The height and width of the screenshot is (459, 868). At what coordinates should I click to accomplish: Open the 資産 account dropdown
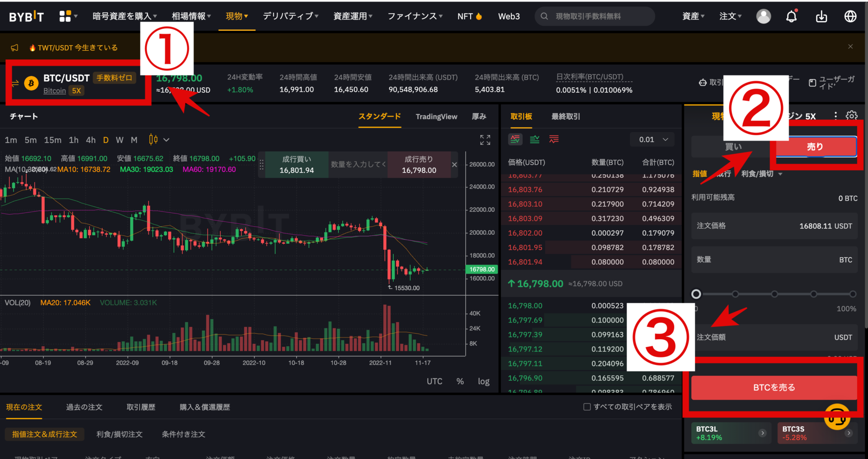tap(693, 16)
